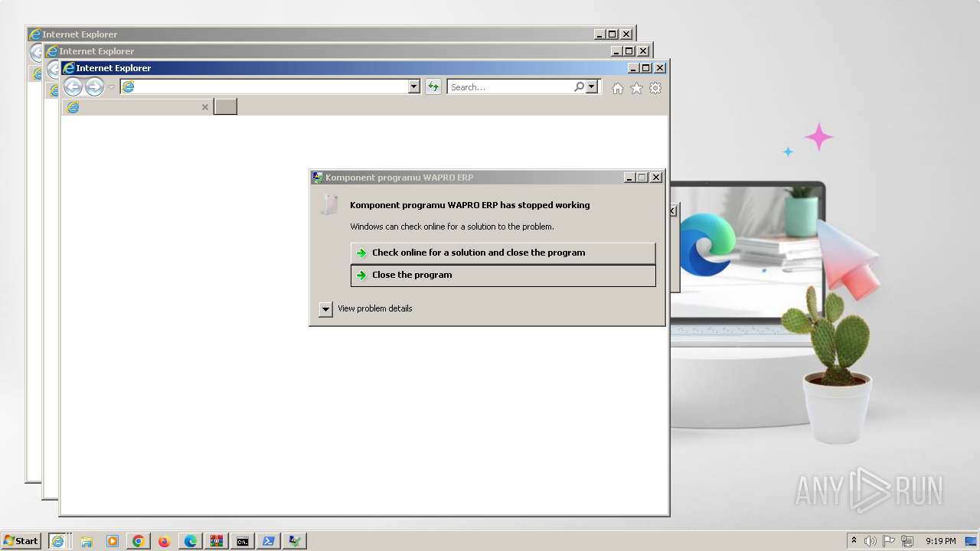Viewport: 980px width, 551px height.
Task: Close the WAPRO ERP error dialog
Action: tap(656, 178)
